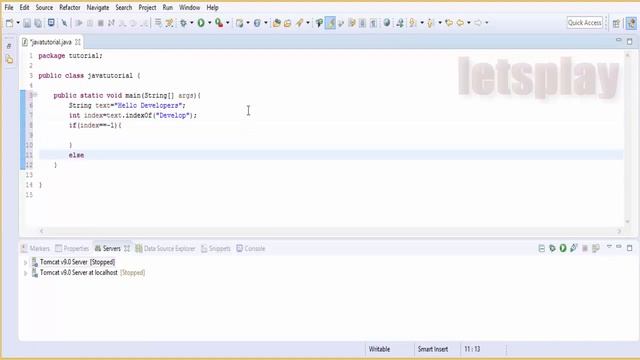
Task: Open the Project menu
Action: (x=147, y=7)
